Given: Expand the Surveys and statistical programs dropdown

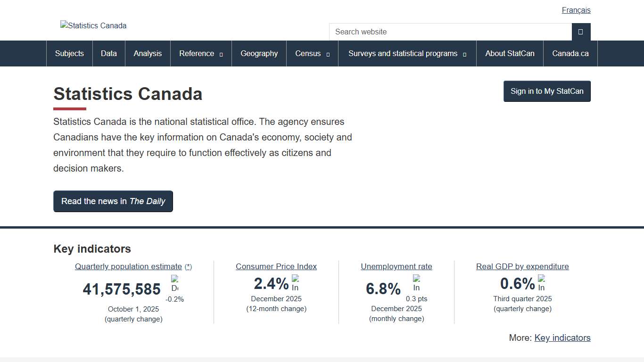Looking at the screenshot, I should click(407, 53).
